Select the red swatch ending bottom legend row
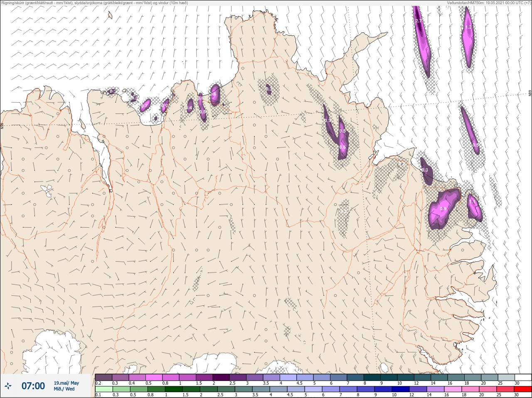532x398 pixels. tap(523, 389)
